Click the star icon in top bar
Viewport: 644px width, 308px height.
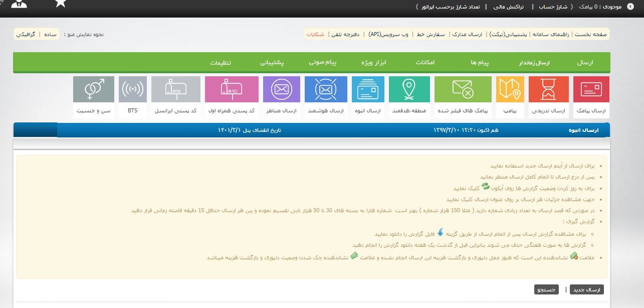(60, 4)
